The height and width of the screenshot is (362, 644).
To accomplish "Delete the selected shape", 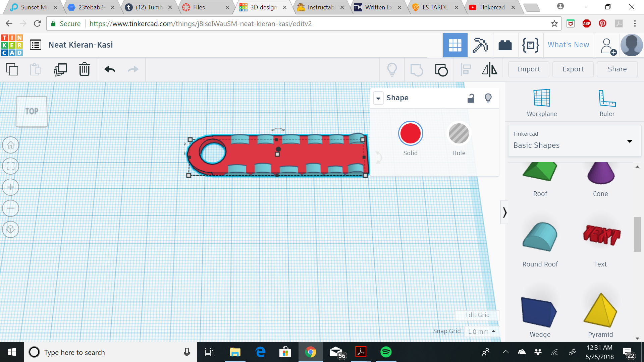I will (85, 69).
